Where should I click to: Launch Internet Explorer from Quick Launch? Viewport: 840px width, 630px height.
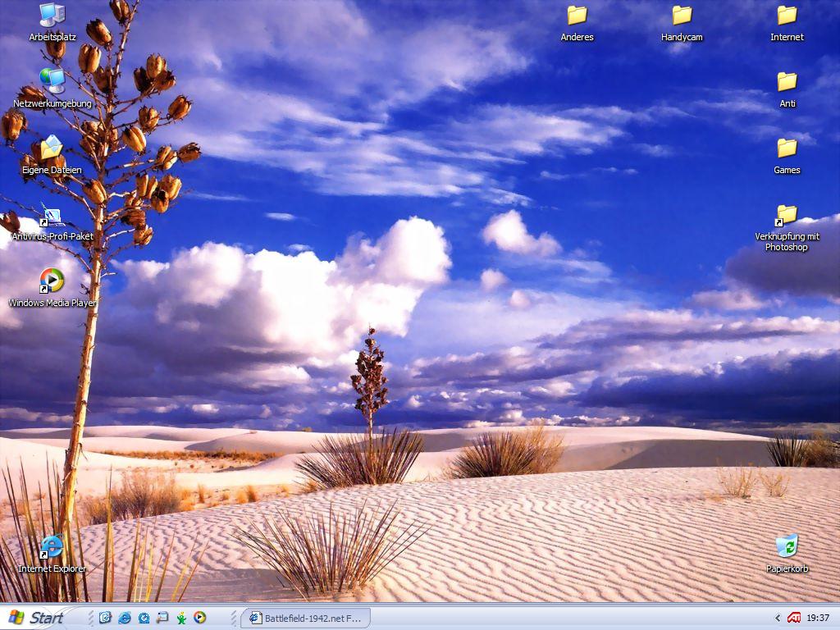pos(125,618)
